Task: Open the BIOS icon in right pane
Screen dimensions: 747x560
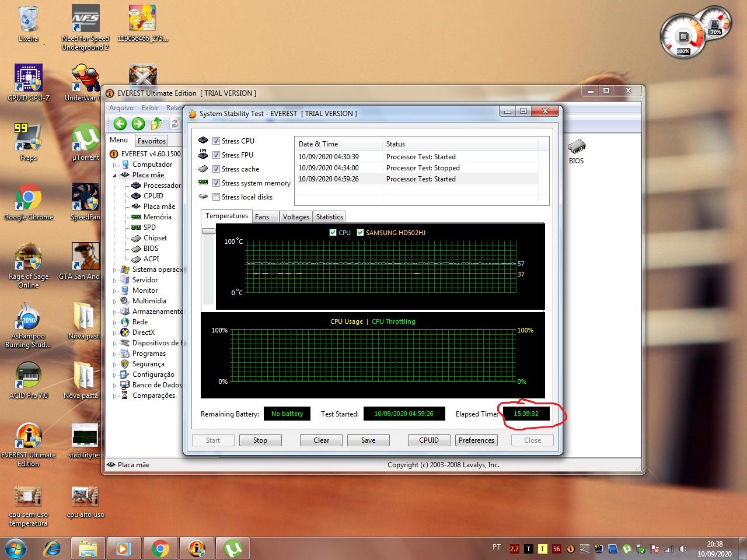Action: click(x=576, y=151)
